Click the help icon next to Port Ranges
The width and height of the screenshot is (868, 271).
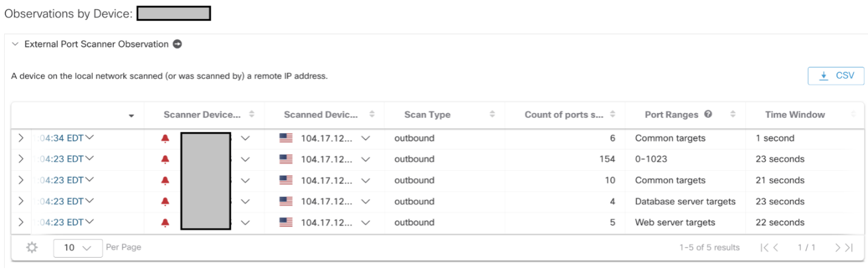[708, 114]
